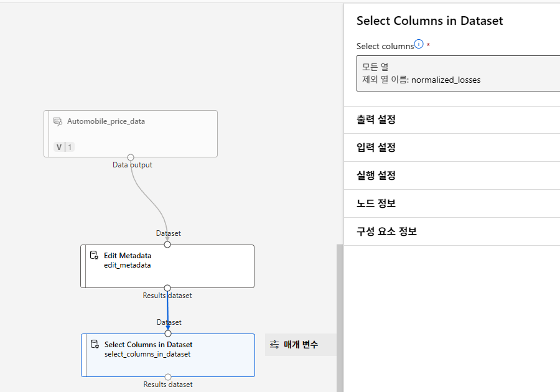Click the 매개 변수 button
Screen dimensions: 560x392
(x=294, y=344)
